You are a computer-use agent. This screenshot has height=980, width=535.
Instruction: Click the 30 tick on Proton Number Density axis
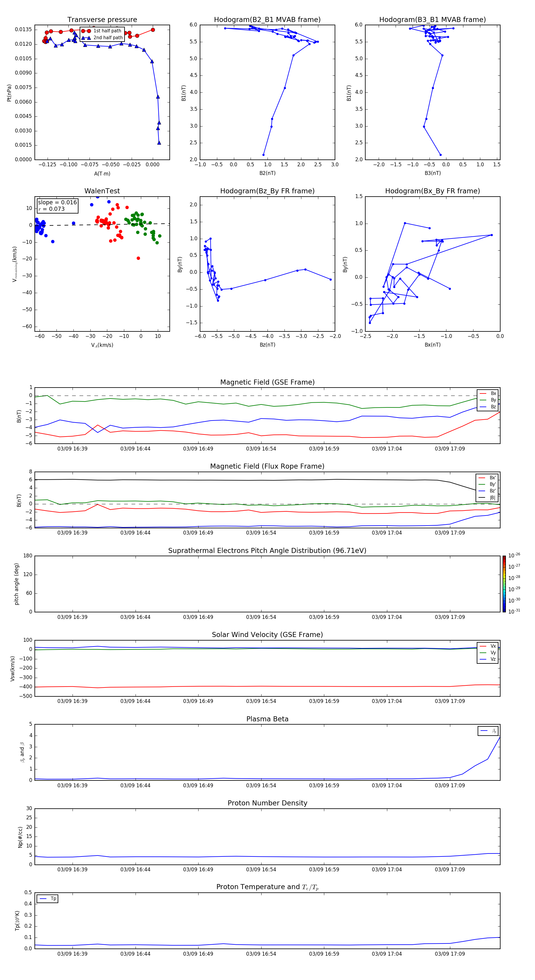coord(29,808)
